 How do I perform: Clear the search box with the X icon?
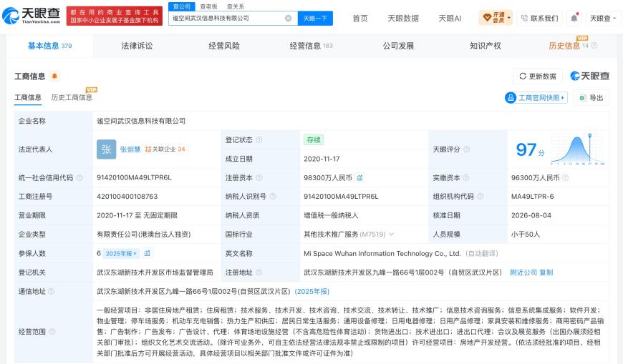[289, 19]
